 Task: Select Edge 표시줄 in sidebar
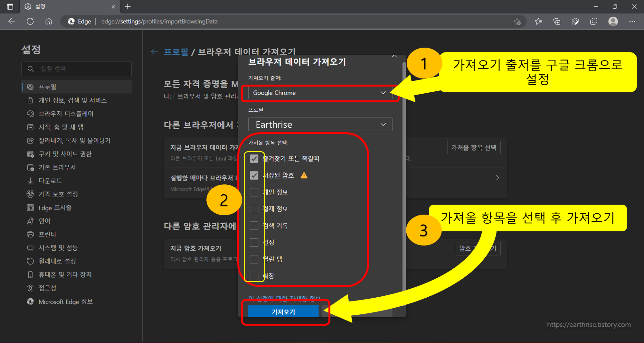point(77,208)
